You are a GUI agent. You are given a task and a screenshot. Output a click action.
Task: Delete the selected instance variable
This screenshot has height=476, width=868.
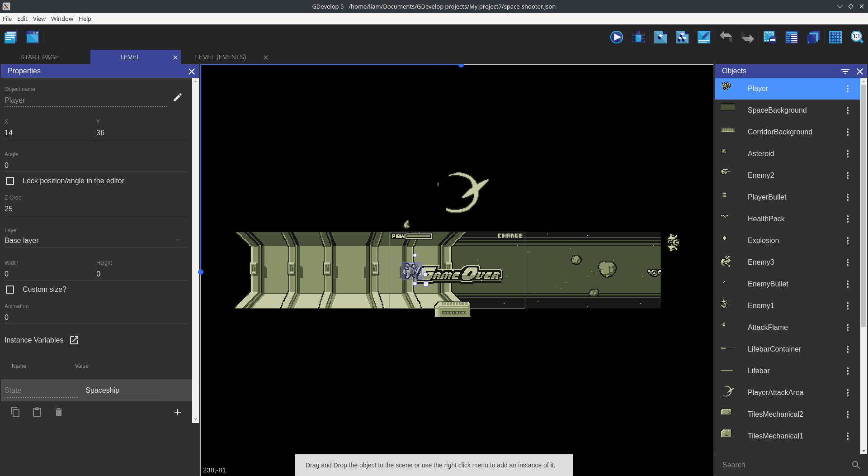[x=59, y=412]
